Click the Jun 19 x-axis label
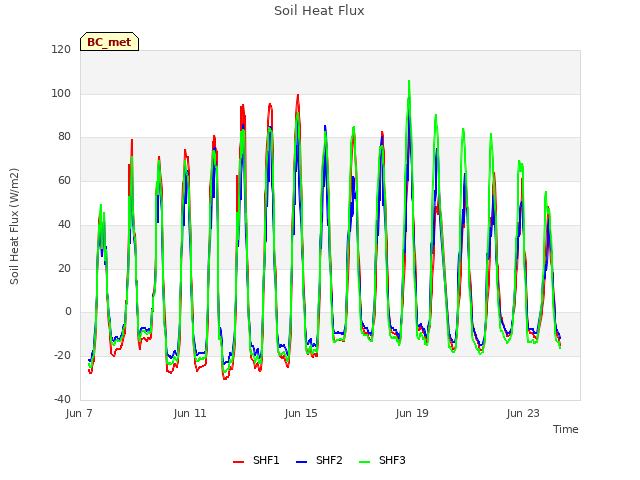This screenshot has height=480, width=640. [x=412, y=413]
